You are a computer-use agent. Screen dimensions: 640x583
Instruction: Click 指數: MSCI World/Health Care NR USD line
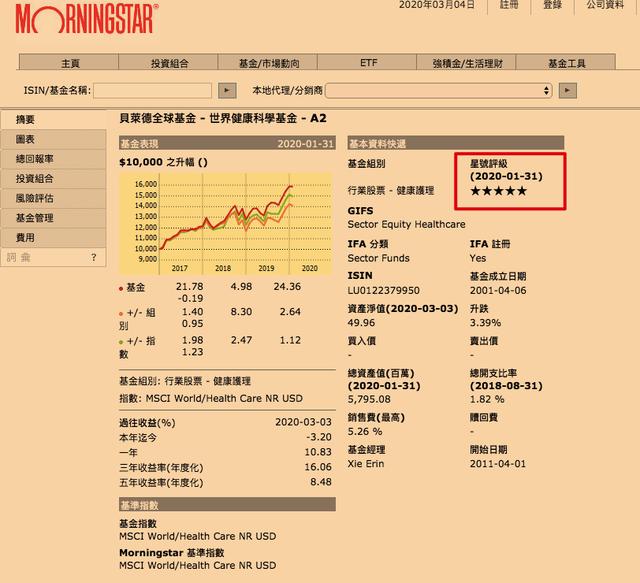pos(211,398)
